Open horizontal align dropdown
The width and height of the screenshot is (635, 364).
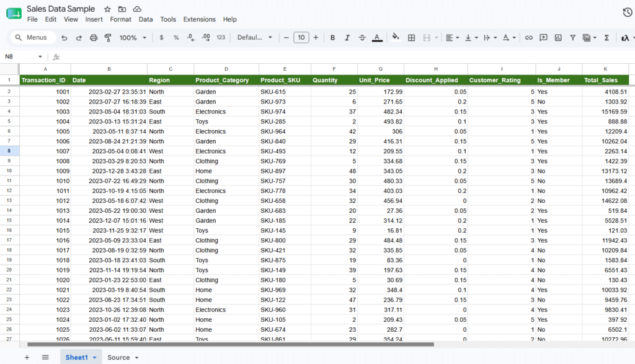(452, 38)
